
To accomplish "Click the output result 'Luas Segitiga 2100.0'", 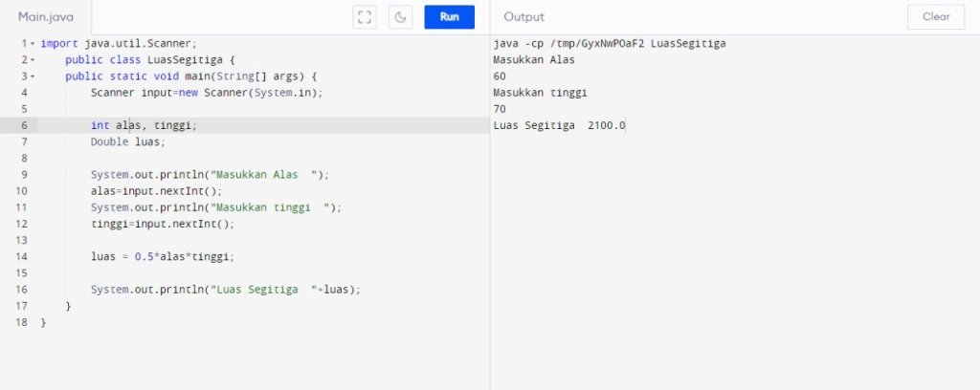I will pyautogui.click(x=559, y=125).
